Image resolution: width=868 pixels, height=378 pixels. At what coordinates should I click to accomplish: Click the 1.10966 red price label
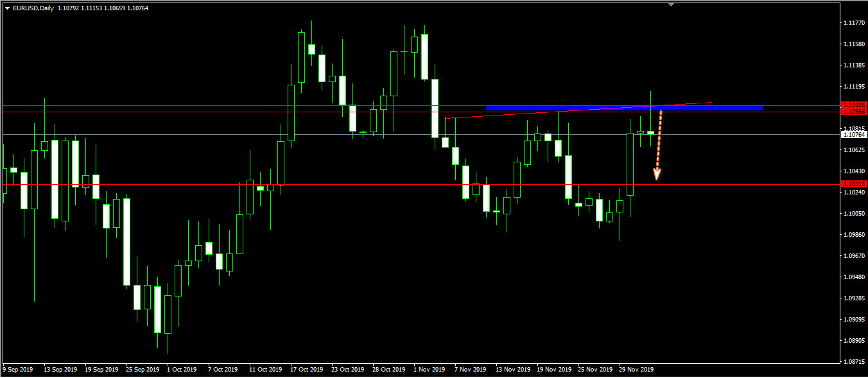[x=855, y=112]
